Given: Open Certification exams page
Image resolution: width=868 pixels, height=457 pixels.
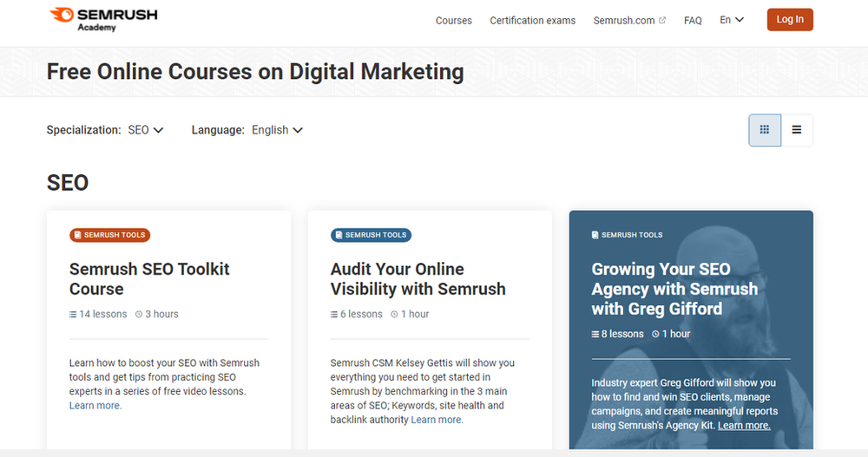Looking at the screenshot, I should [x=533, y=21].
